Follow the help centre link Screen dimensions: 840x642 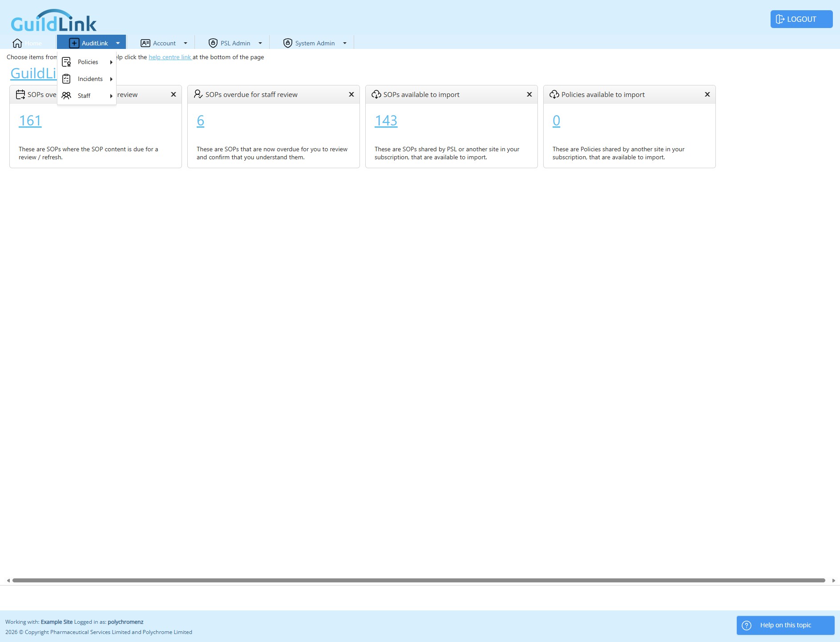click(x=170, y=57)
